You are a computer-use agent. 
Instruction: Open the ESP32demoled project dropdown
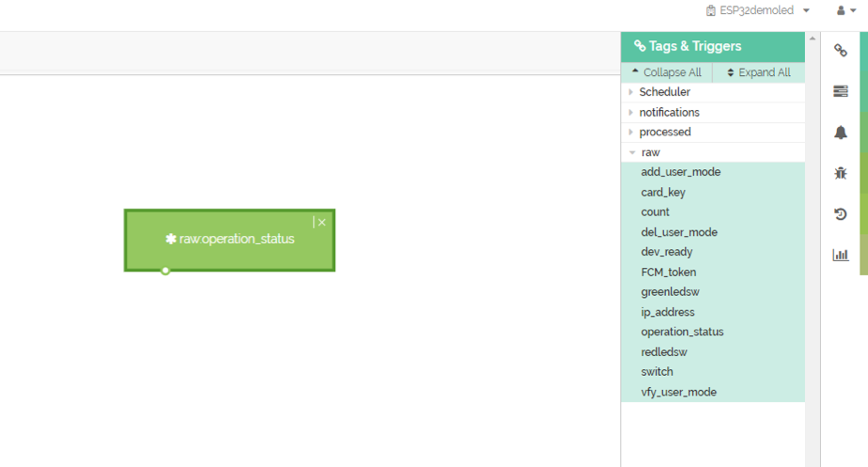[x=758, y=10]
